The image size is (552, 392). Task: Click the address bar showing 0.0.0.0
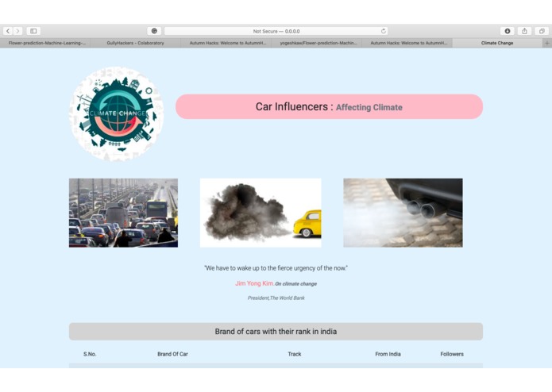(x=276, y=31)
